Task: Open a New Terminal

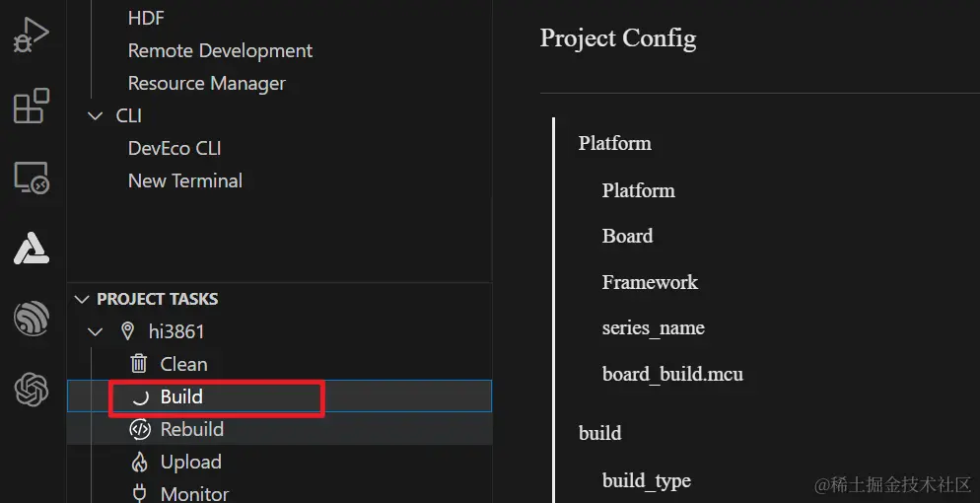Action: tap(184, 180)
